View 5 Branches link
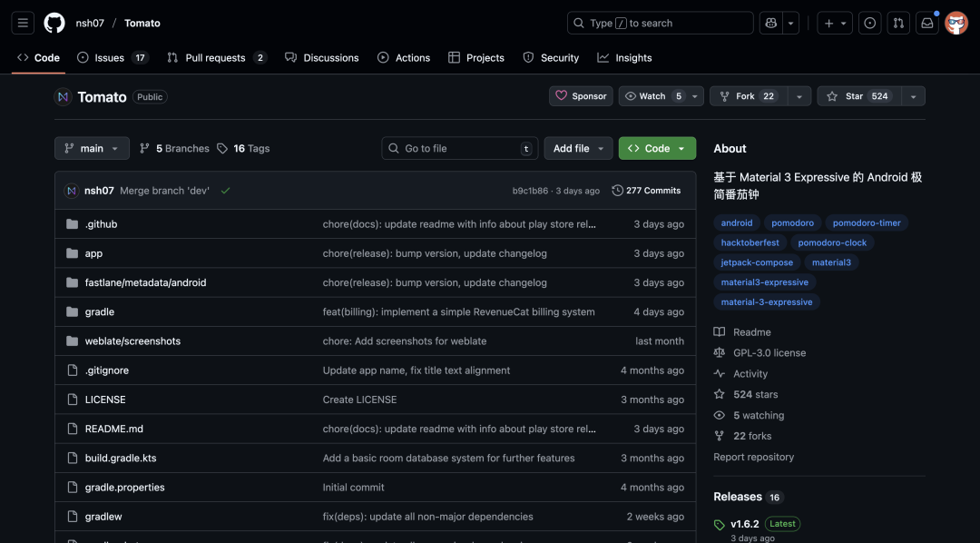This screenshot has height=543, width=980. (x=174, y=148)
